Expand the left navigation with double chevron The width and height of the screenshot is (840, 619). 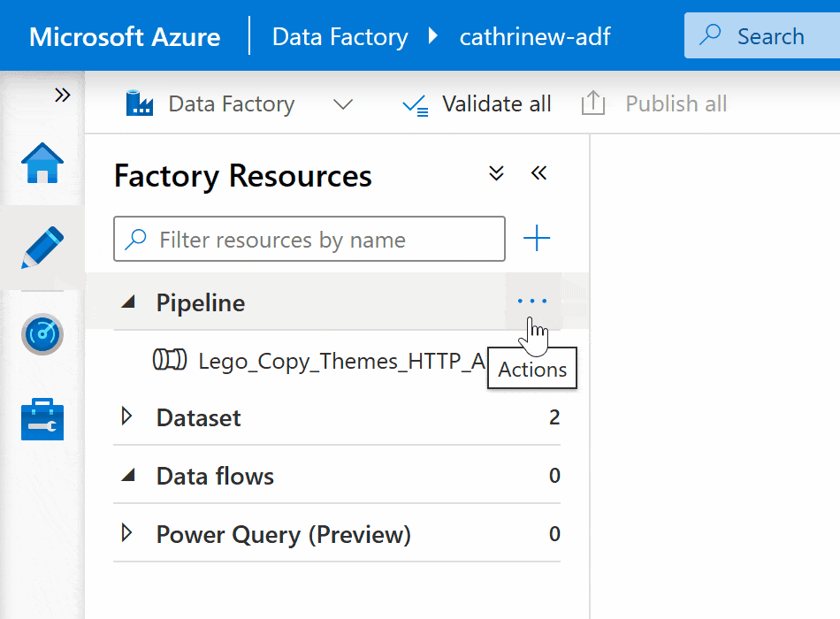(x=62, y=96)
